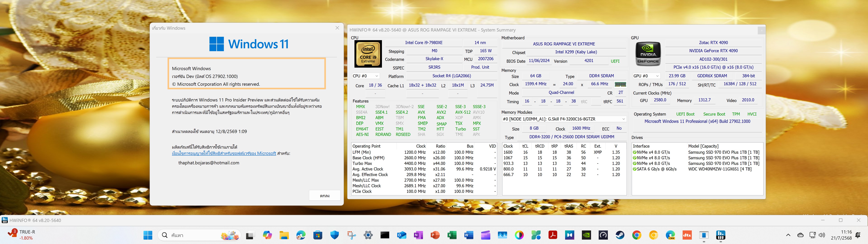Open Google Chrome from the taskbar
Image resolution: width=868 pixels, height=244 pixels.
click(636, 235)
